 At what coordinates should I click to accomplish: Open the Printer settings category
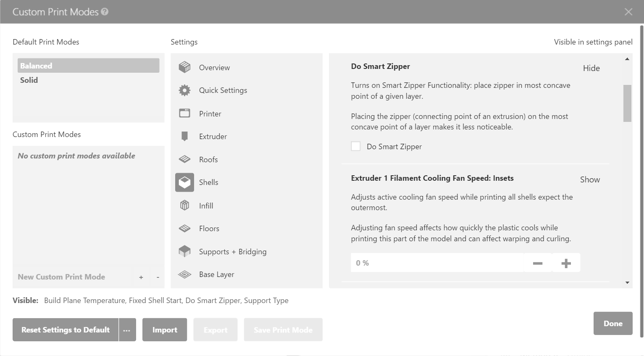point(210,113)
